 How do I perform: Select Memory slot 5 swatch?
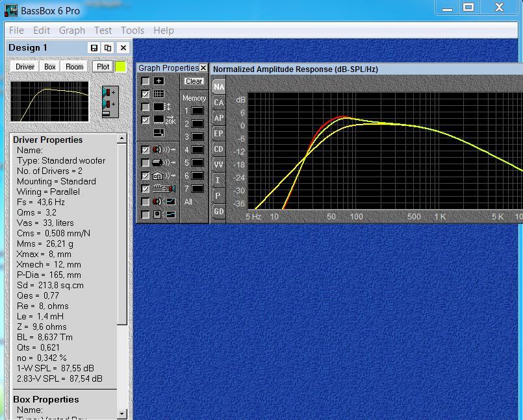[x=198, y=163]
